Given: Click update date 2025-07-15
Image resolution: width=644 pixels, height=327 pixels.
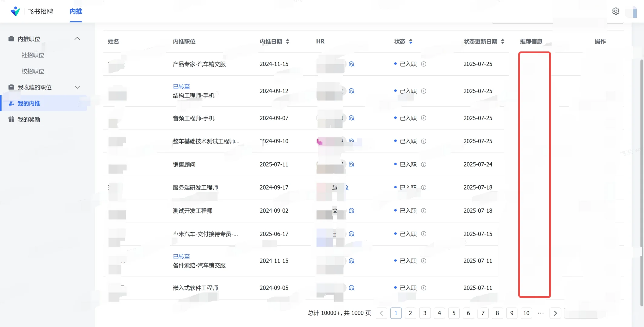Looking at the screenshot, I should (478, 234).
